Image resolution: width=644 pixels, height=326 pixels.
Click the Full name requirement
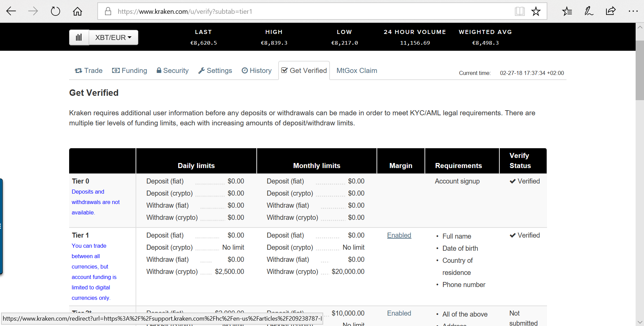[457, 236]
